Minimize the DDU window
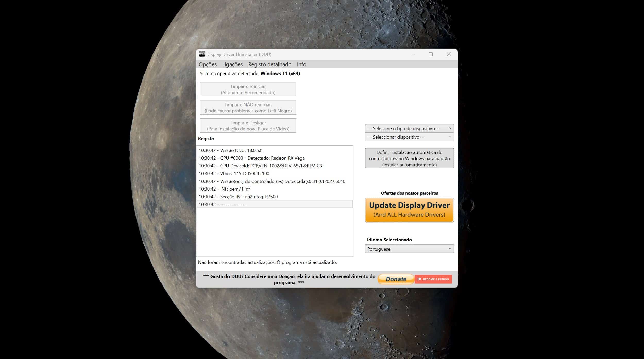 (x=413, y=54)
